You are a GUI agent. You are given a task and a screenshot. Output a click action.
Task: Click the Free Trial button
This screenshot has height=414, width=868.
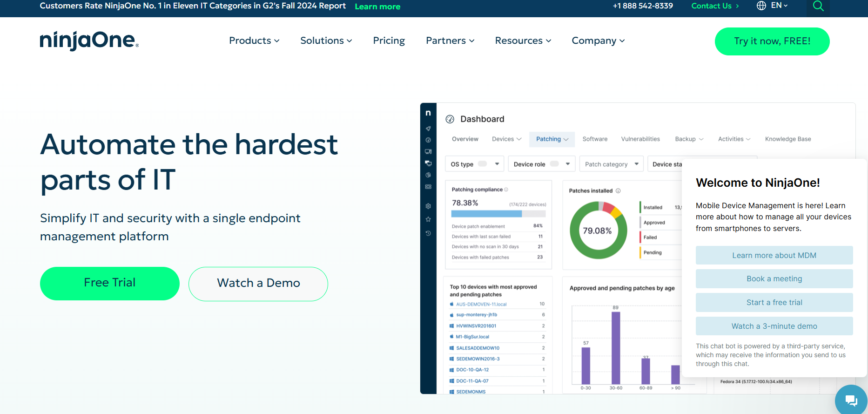coord(110,283)
